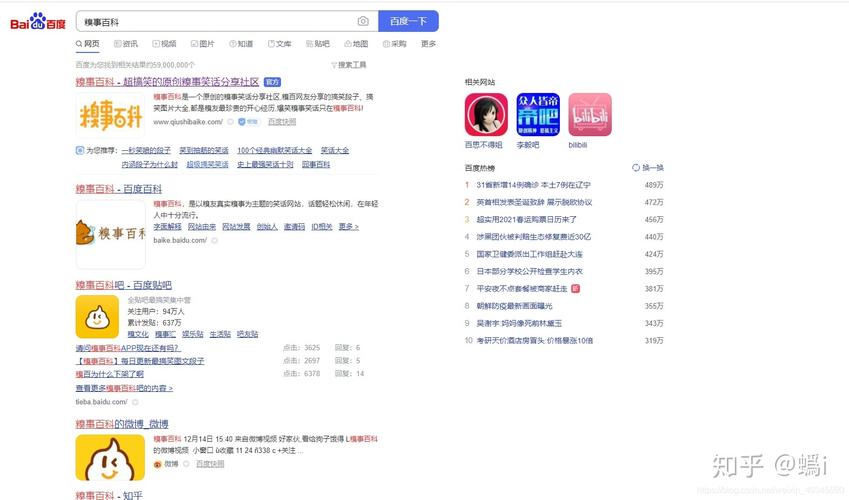The height and width of the screenshot is (500, 849).
Task: Click the 官方 badge beside first result
Action: point(272,82)
